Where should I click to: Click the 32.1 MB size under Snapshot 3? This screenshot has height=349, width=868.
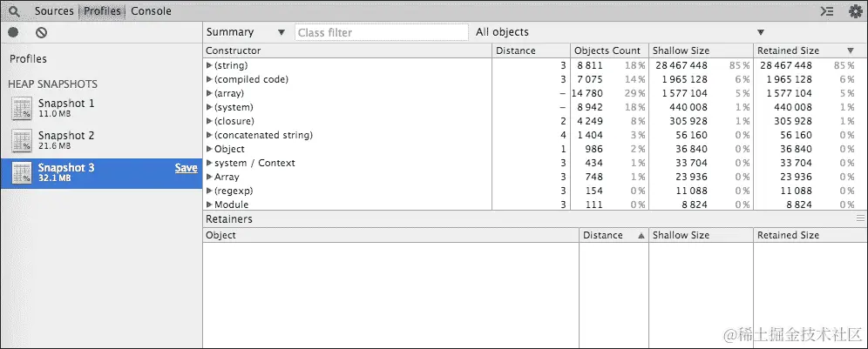[54, 178]
